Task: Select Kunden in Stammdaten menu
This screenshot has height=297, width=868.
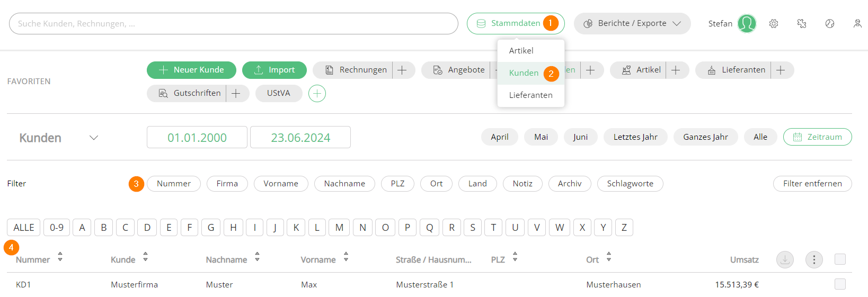Action: [x=531, y=73]
